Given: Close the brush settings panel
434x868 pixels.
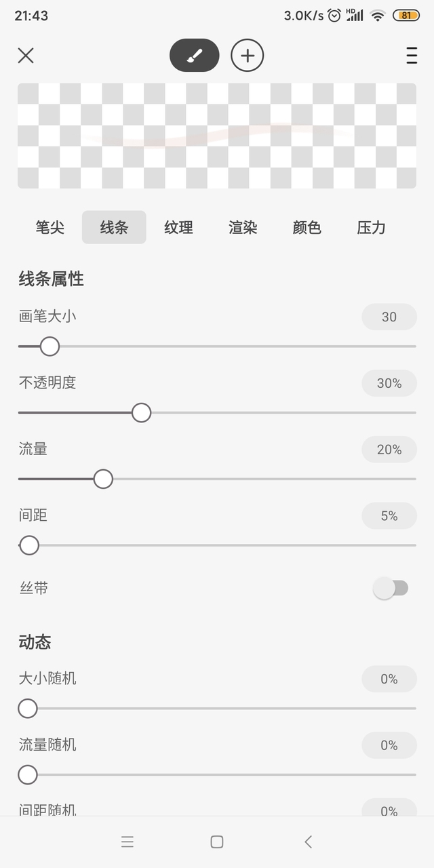Looking at the screenshot, I should 26,56.
